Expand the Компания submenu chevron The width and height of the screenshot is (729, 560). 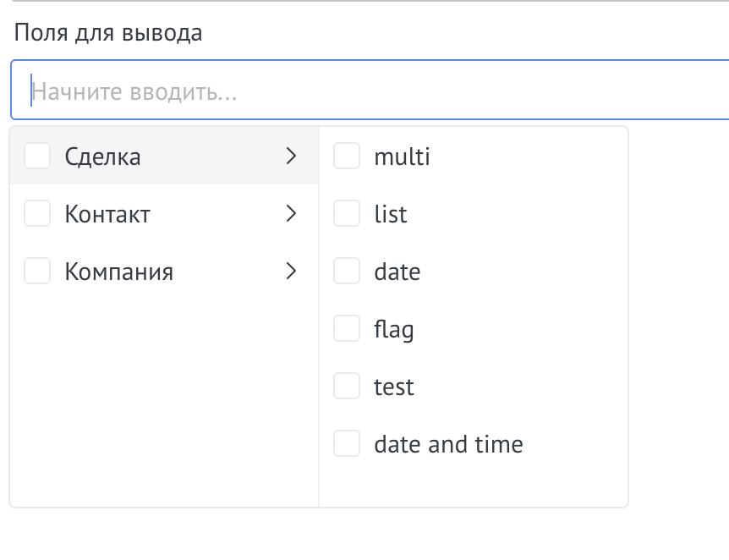pos(291,272)
